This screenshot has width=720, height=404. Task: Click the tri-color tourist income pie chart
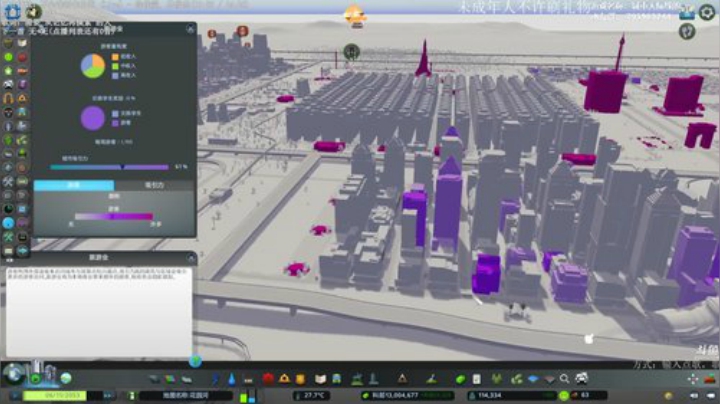coord(93,66)
